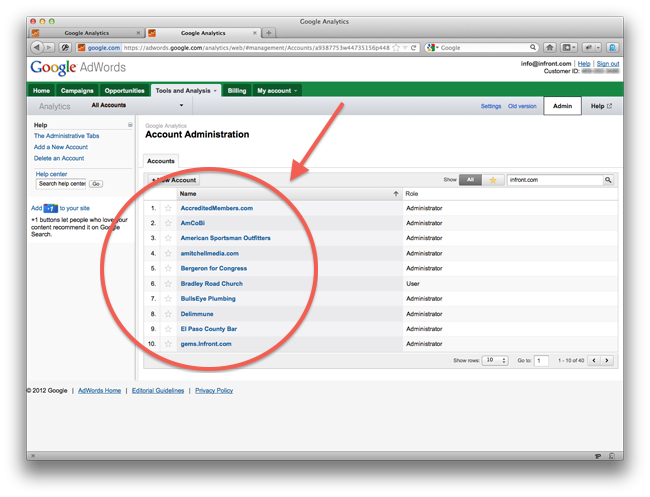The image size is (650, 497).
Task: Click the browser home icon
Action: coord(550,48)
